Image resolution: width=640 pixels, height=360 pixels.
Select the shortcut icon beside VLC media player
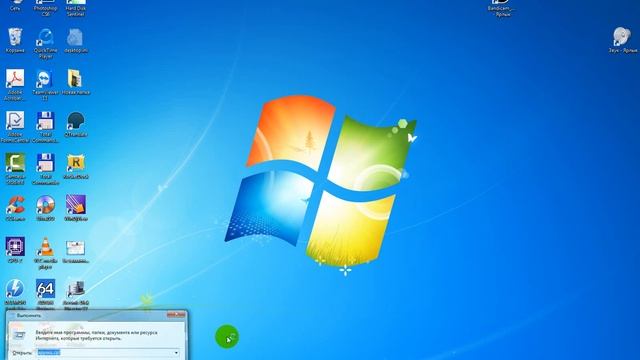[76, 250]
